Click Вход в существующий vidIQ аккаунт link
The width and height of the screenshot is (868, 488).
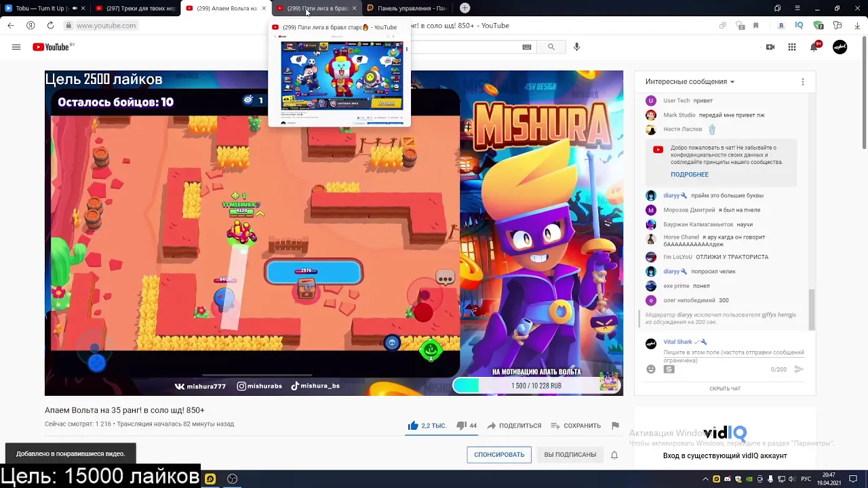point(725,455)
